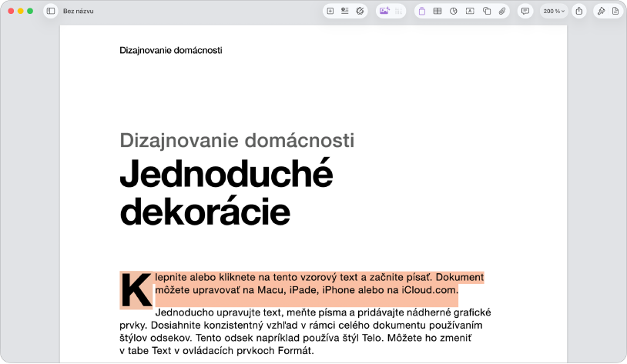Close the window with red button
627x364 pixels.
tap(11, 12)
